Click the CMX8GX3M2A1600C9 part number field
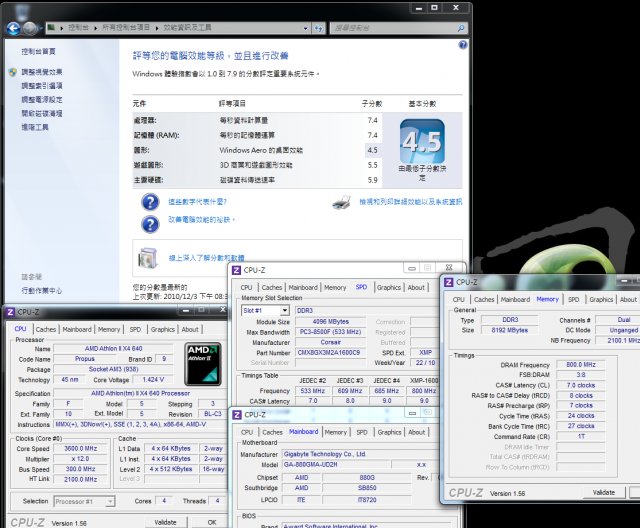Viewport: 640px width, 528px height. [x=330, y=353]
